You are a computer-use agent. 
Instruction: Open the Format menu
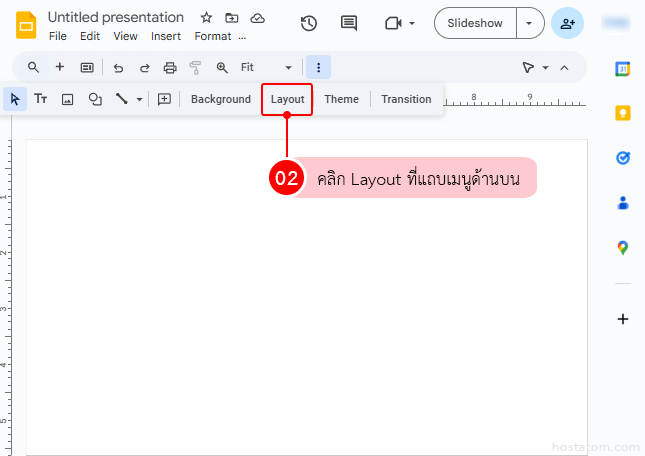coord(213,36)
